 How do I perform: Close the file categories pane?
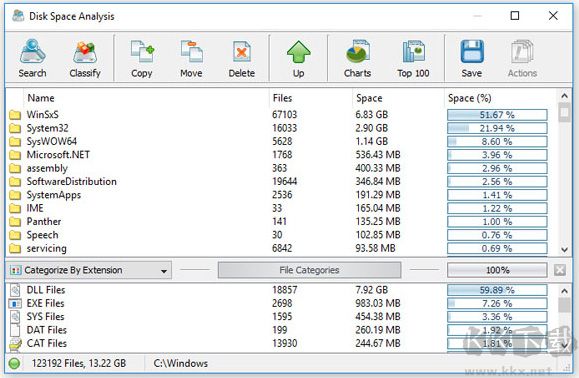[560, 270]
